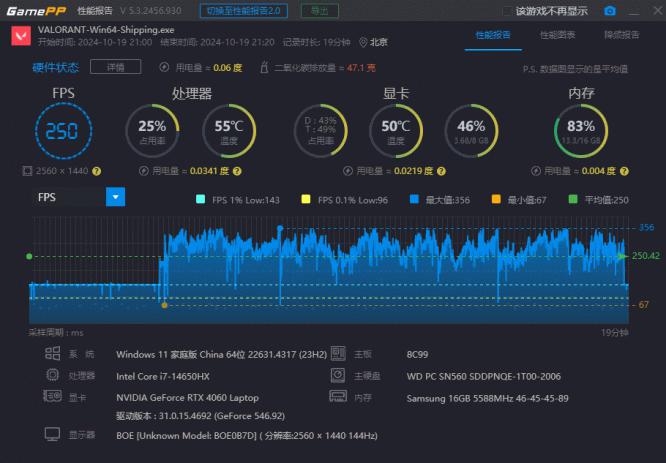Expand hardware status with 详情 button
Viewport: 666px width, 463px height.
108,67
